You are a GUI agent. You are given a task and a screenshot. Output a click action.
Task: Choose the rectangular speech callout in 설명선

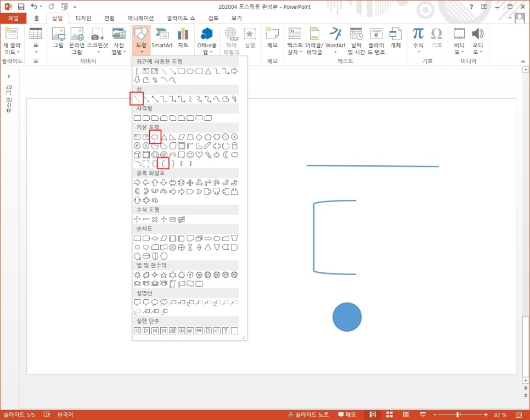coord(137,303)
